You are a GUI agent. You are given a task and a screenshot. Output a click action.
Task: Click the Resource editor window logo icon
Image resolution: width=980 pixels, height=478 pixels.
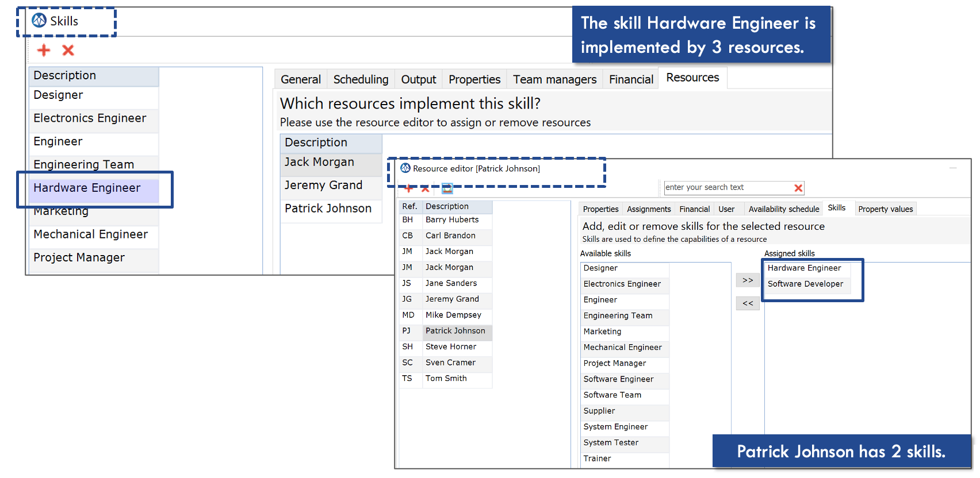coord(405,168)
